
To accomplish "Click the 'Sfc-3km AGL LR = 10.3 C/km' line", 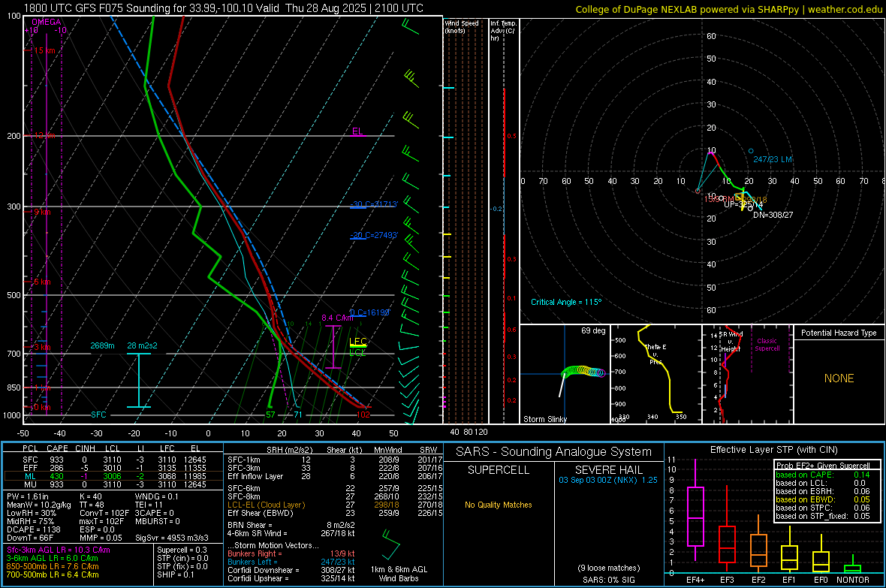I will tap(59, 550).
